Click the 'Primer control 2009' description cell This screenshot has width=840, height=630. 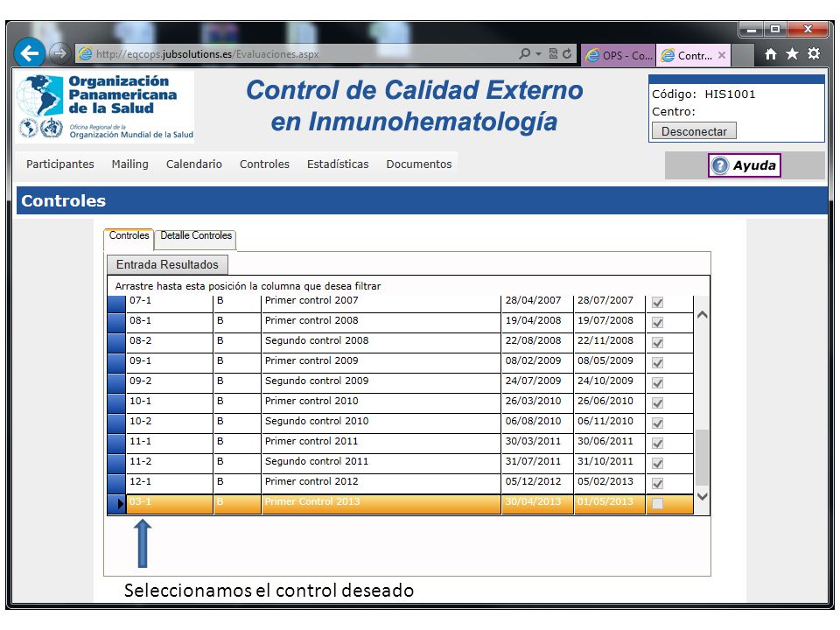[x=381, y=362]
